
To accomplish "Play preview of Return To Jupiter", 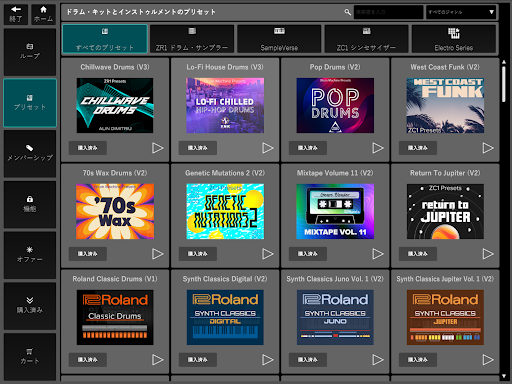I will [488, 254].
